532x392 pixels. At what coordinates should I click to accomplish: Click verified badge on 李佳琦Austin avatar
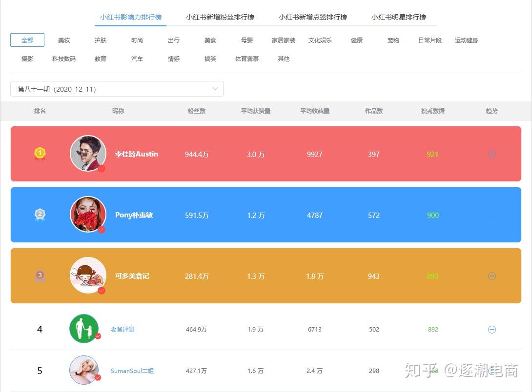click(x=102, y=168)
